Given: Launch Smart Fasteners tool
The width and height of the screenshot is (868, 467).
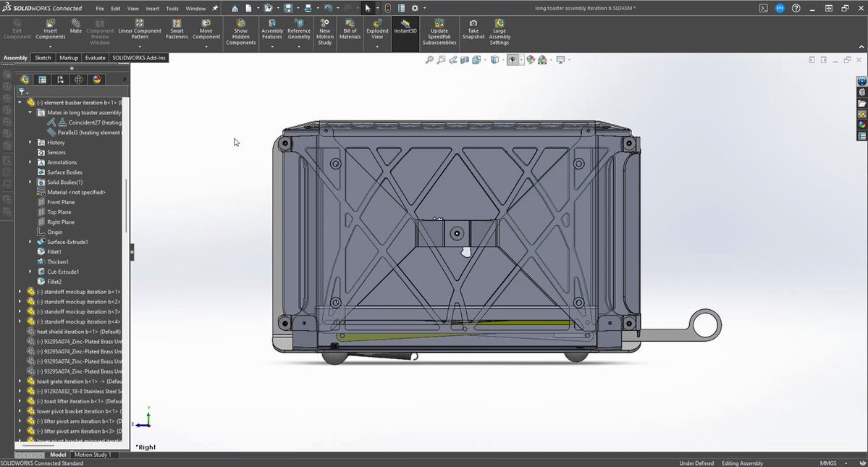Looking at the screenshot, I should click(177, 30).
